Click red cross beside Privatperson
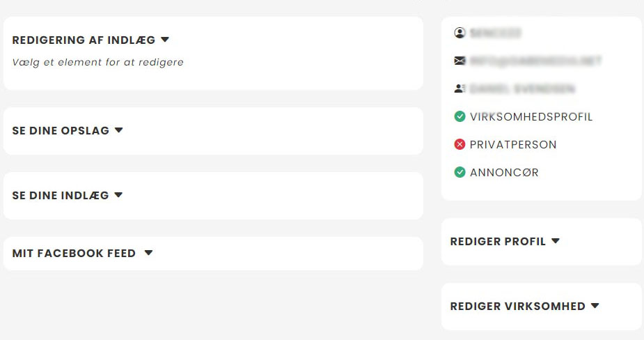This screenshot has width=644, height=340. tap(460, 144)
